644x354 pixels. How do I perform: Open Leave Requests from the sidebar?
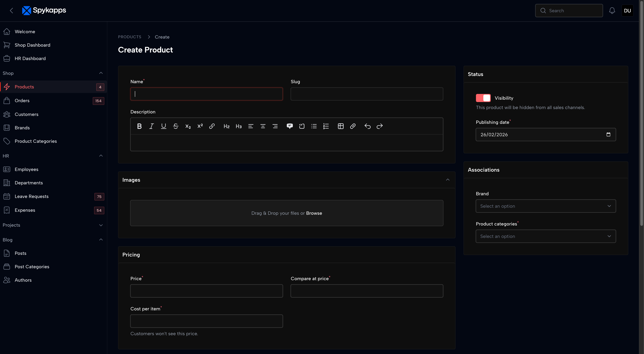coord(32,196)
